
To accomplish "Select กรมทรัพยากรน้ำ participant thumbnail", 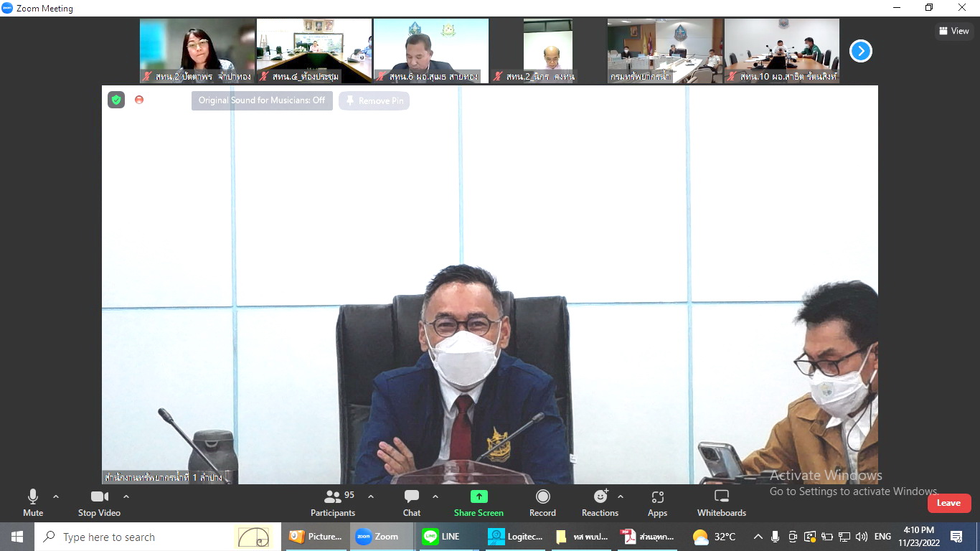I will click(x=665, y=51).
